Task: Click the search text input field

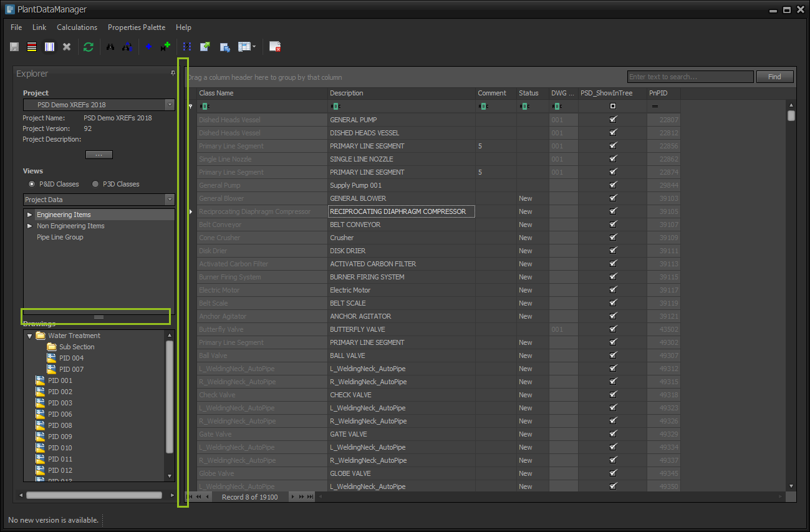Action: pos(690,77)
